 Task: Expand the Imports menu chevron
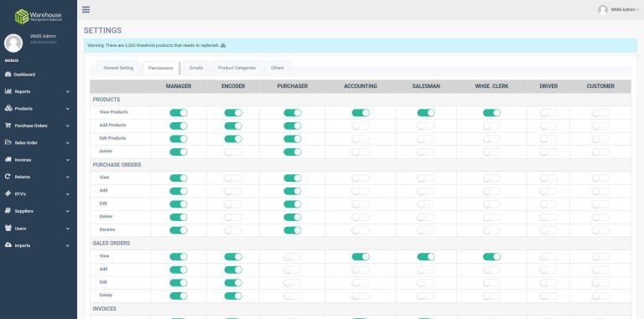click(x=68, y=245)
